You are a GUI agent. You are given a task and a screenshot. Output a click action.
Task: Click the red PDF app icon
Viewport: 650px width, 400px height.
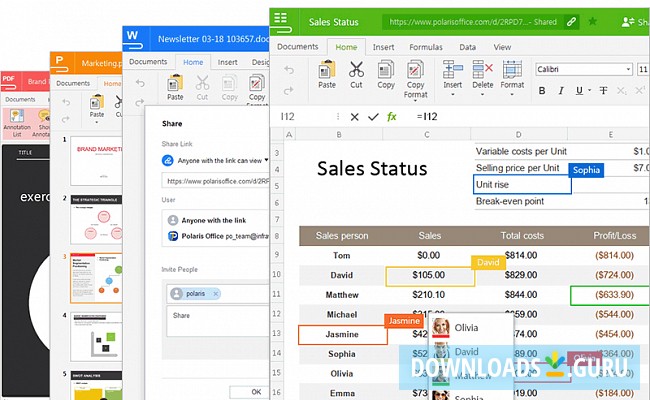(9, 81)
